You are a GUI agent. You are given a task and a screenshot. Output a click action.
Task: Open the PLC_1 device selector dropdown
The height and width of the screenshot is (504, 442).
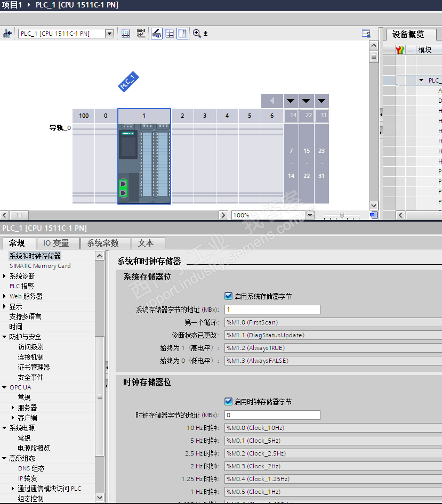110,34
